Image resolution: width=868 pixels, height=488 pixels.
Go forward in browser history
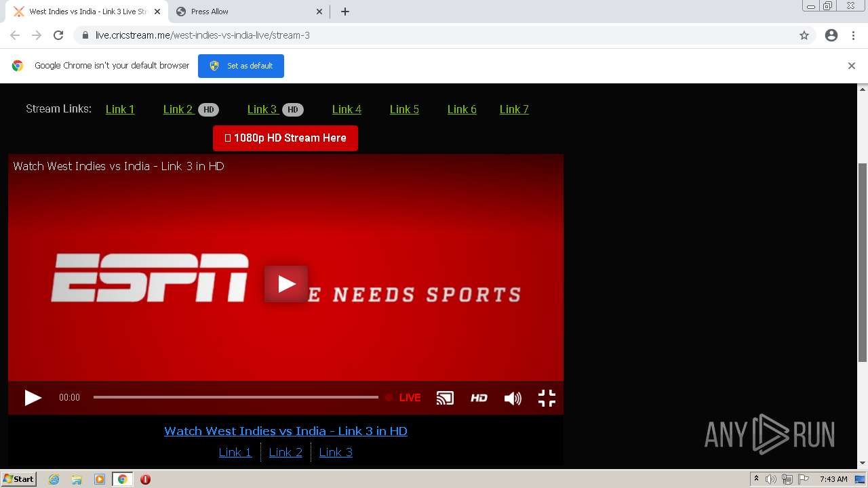(x=37, y=35)
